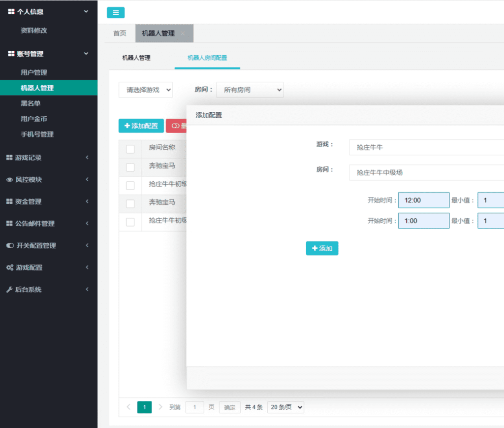Click the +添加 button in the dialog
Viewport: 504px width, 428px height.
(x=322, y=248)
